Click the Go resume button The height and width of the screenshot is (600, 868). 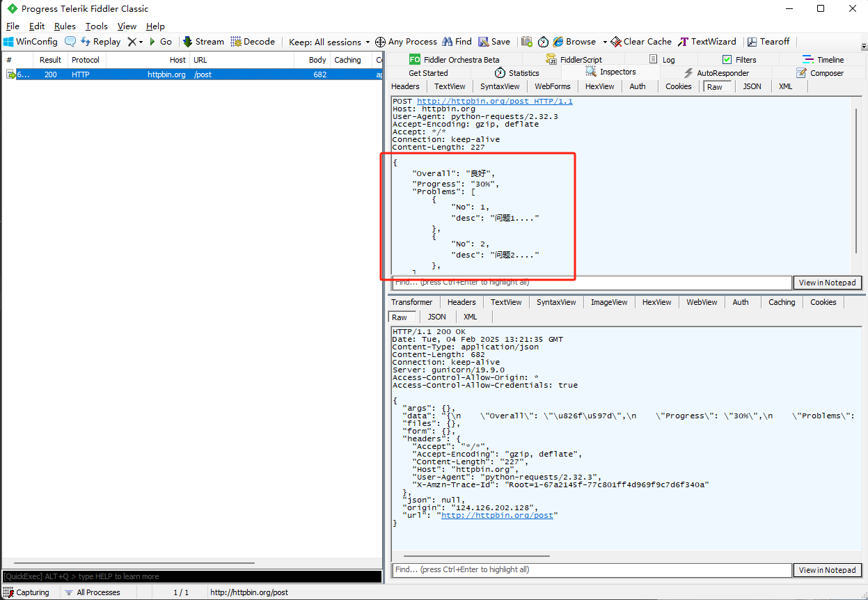(x=160, y=42)
